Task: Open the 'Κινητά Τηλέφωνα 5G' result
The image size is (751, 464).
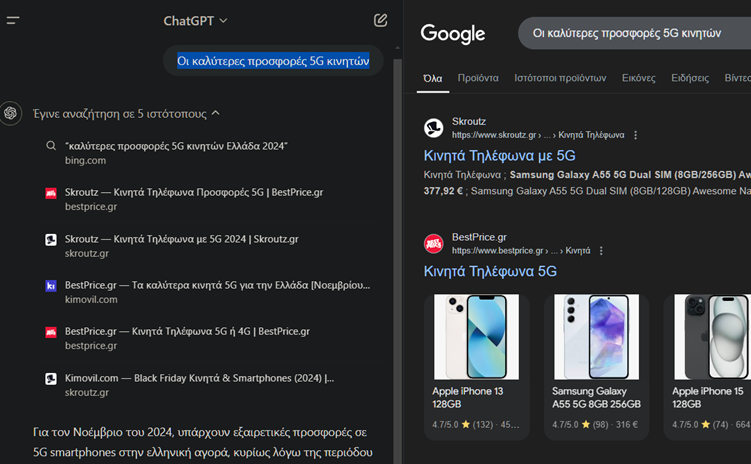Action: (x=490, y=272)
